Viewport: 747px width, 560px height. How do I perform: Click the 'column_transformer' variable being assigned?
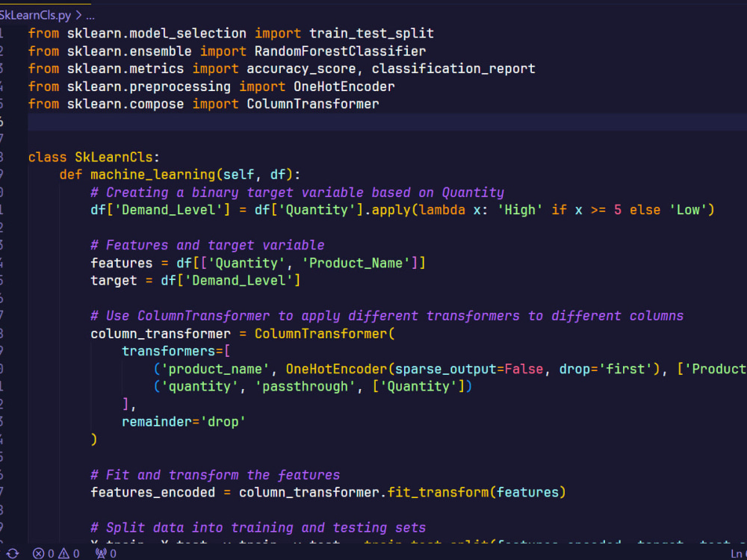click(x=161, y=334)
